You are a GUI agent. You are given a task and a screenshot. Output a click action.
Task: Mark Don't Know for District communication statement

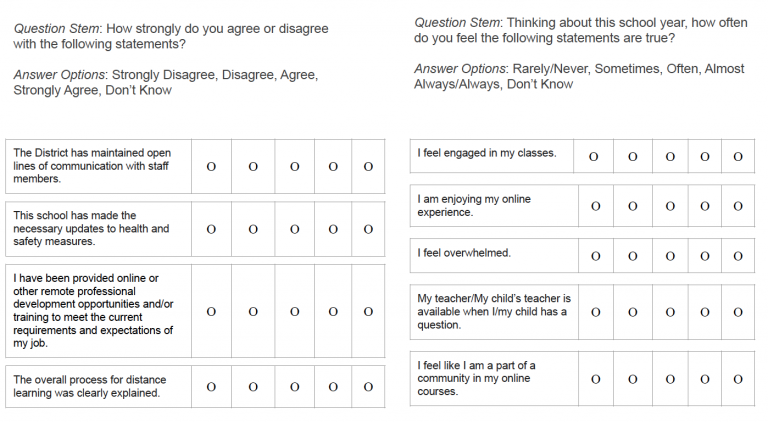tap(368, 167)
